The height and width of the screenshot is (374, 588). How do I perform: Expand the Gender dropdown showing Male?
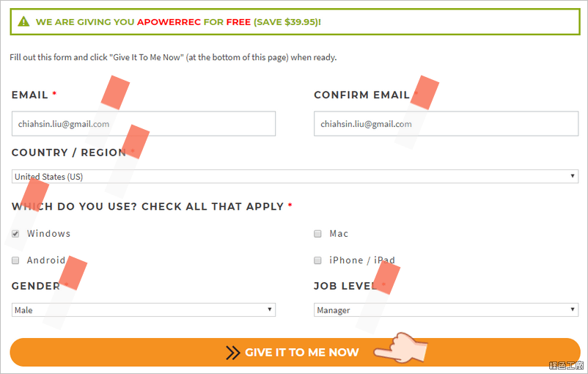pos(144,310)
